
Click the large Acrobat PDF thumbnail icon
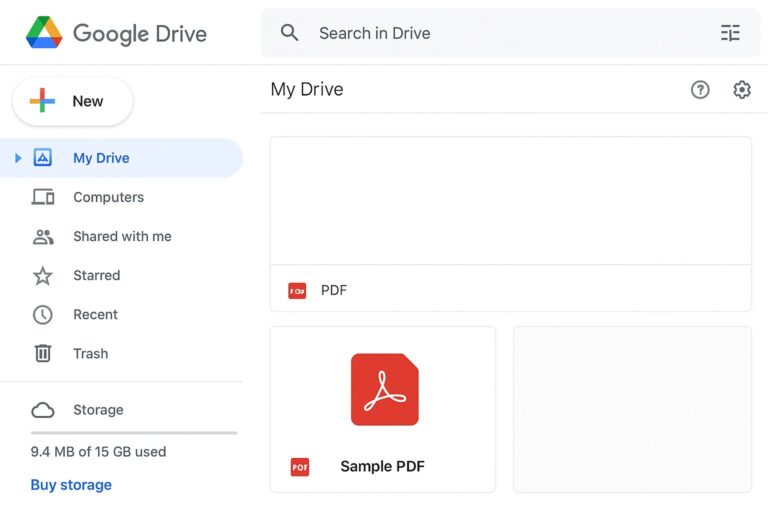pos(384,390)
